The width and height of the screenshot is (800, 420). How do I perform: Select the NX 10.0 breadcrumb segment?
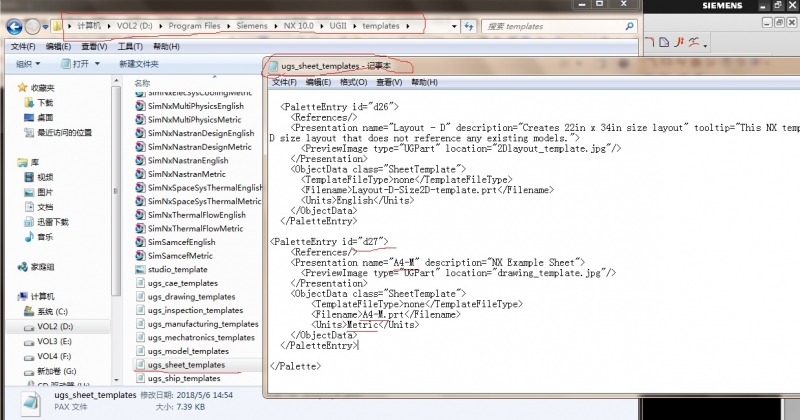coord(298,26)
